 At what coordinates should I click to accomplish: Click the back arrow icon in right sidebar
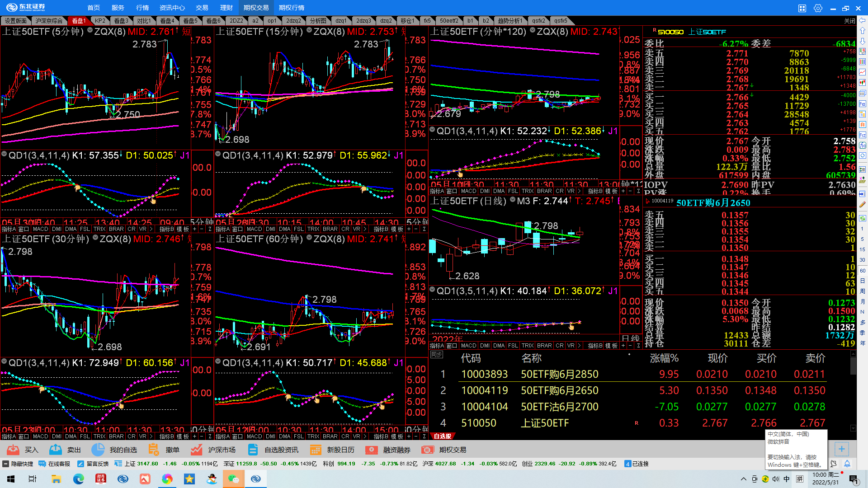(862, 21)
